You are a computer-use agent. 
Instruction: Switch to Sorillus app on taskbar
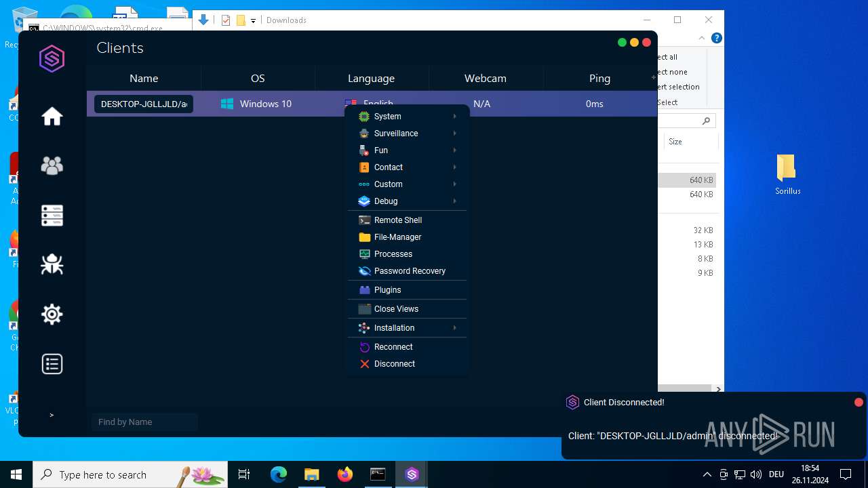coord(412,474)
